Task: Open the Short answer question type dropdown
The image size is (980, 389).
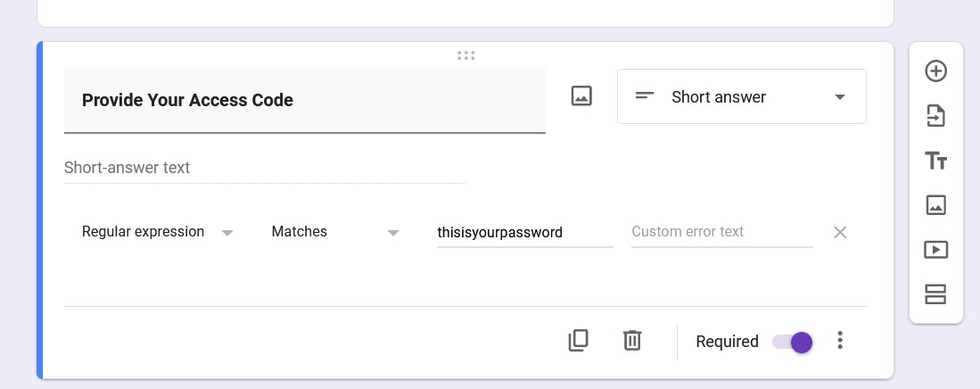Action: tap(741, 96)
